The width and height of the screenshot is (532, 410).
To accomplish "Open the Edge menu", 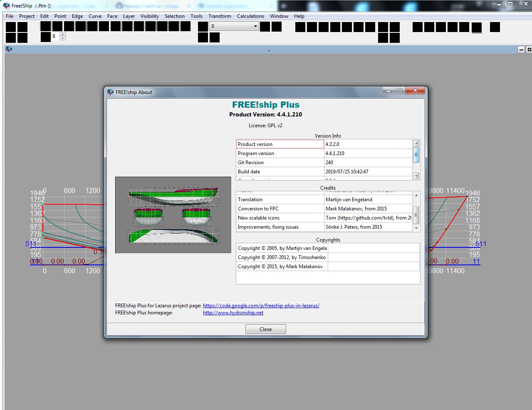I will pos(77,16).
